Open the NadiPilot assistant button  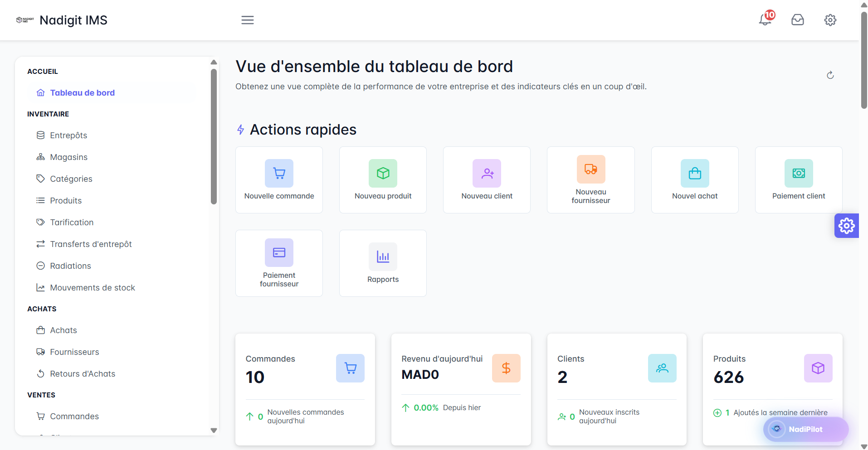[x=806, y=429]
